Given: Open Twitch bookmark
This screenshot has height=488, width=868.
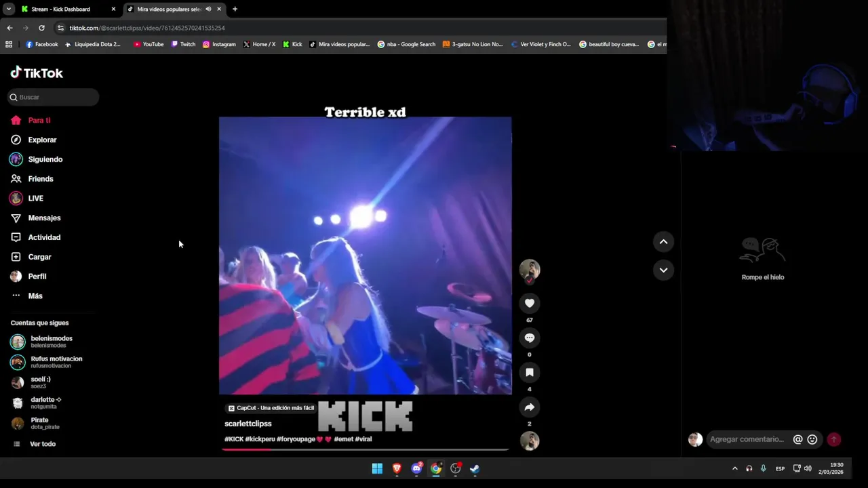Looking at the screenshot, I should (183, 44).
